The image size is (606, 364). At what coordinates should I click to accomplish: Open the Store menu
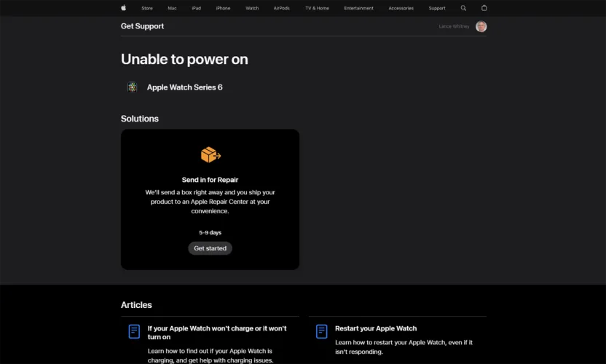click(x=147, y=8)
